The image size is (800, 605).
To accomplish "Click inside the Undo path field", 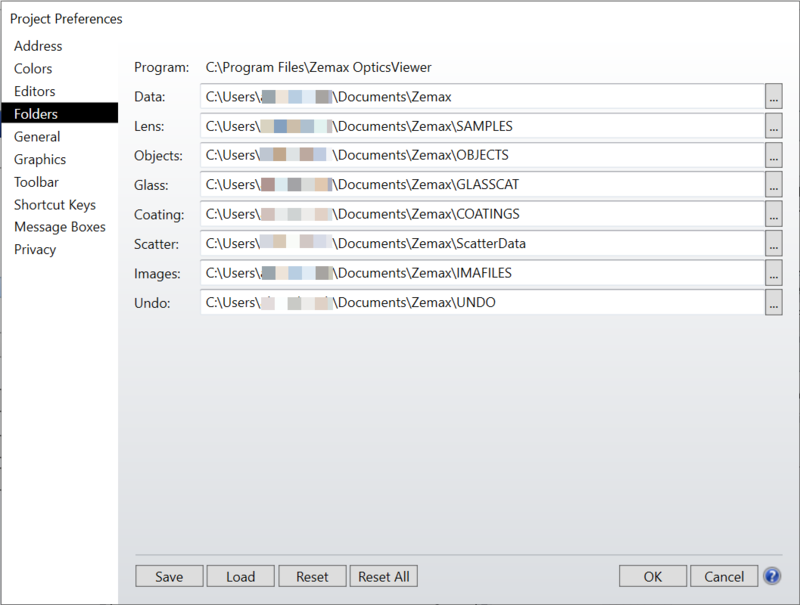I will 482,303.
